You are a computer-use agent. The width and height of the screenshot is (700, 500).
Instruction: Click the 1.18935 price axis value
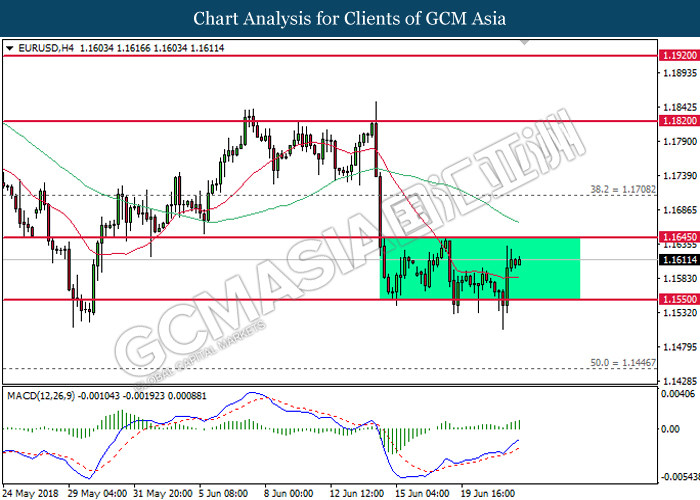coord(680,73)
